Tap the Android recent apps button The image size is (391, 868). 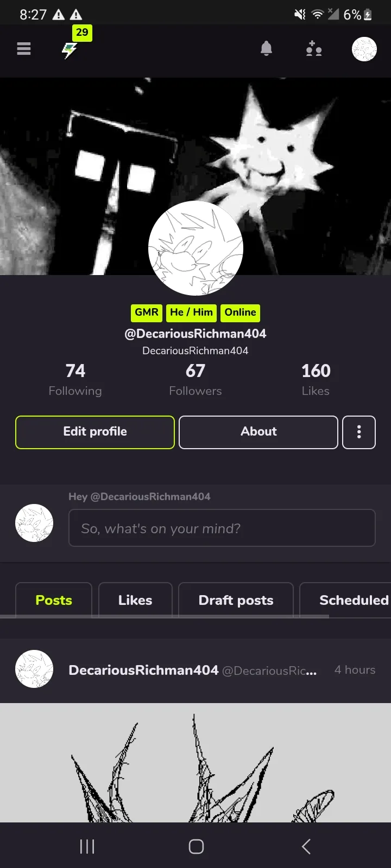pos(87,846)
